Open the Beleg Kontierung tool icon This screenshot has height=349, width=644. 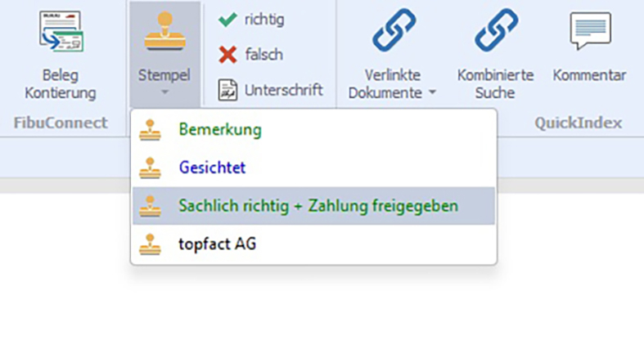coord(61,33)
